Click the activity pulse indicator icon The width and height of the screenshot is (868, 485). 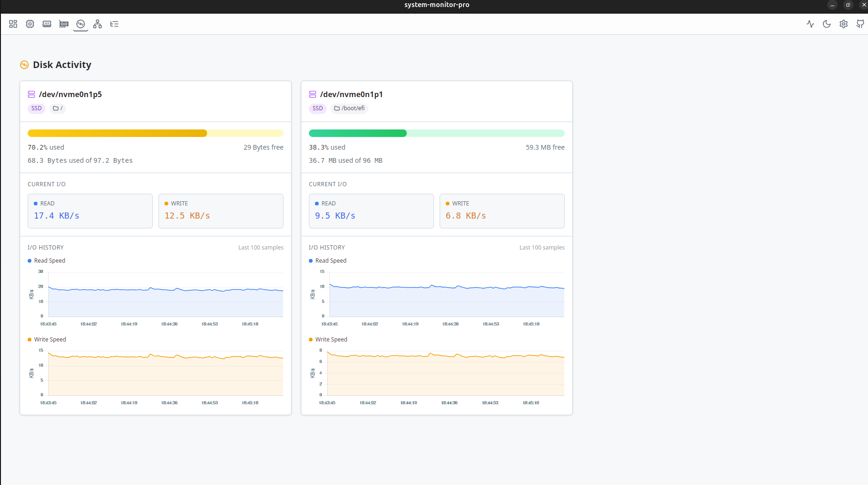click(x=810, y=24)
